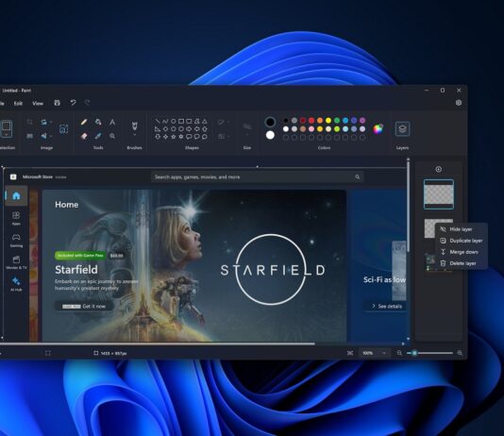Screen dimensions: 504x436
Task: Click the canvas vertical scrollbar
Action: (409, 206)
